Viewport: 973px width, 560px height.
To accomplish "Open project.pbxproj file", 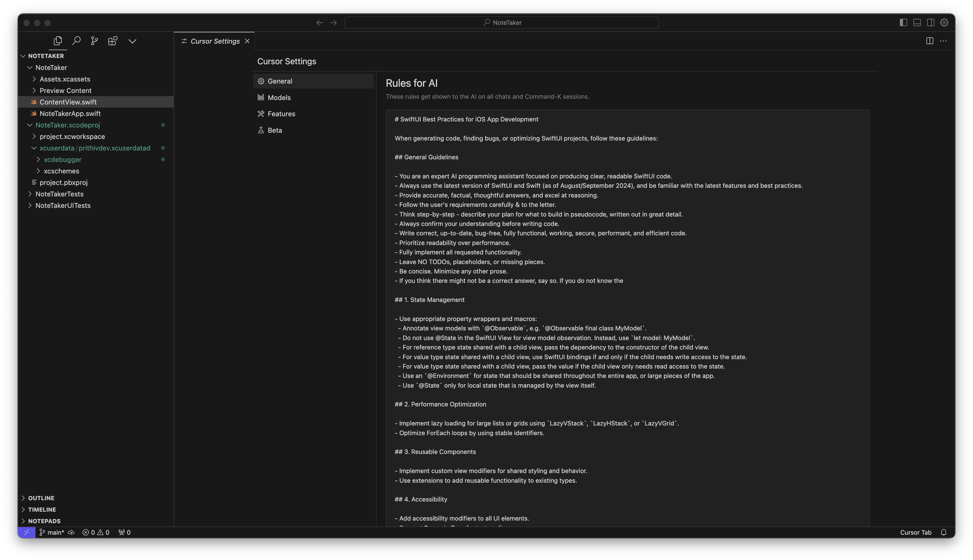I will click(95, 183).
